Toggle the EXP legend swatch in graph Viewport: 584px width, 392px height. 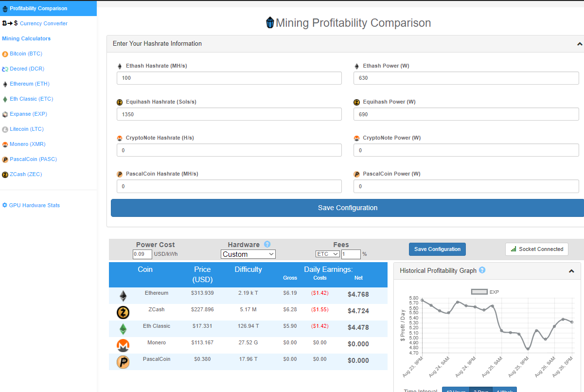click(x=479, y=292)
